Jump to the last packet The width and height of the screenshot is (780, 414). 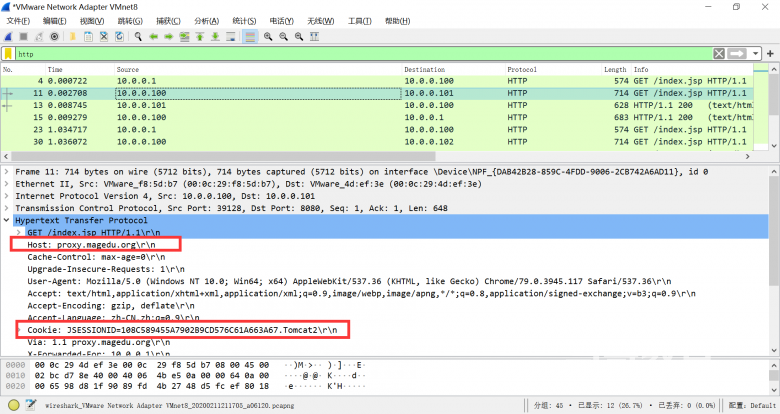(215, 36)
